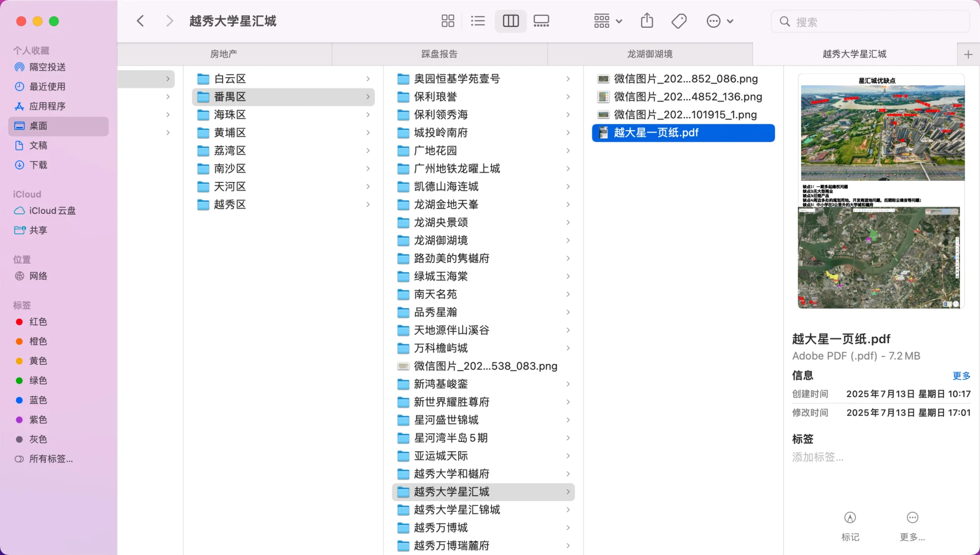Add a new tab with plus button
This screenshot has width=980, height=555.
click(x=968, y=54)
